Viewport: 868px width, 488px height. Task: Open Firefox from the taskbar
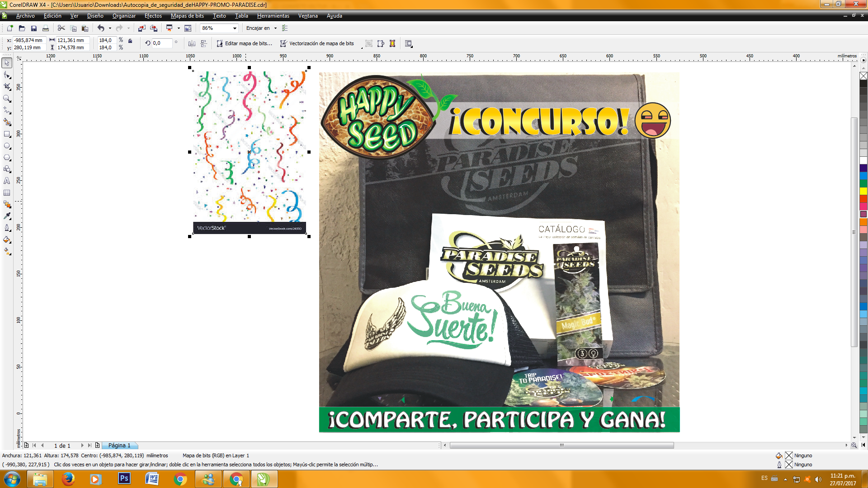(x=68, y=479)
